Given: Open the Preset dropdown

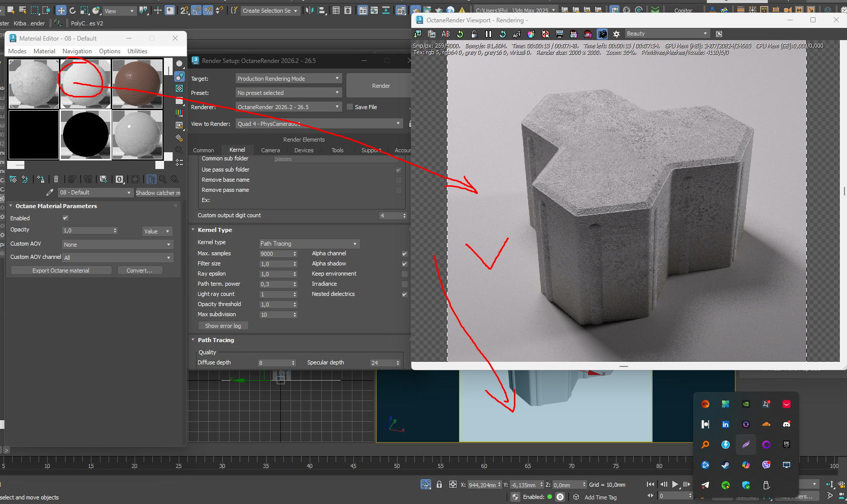Looking at the screenshot, I should pyautogui.click(x=288, y=93).
